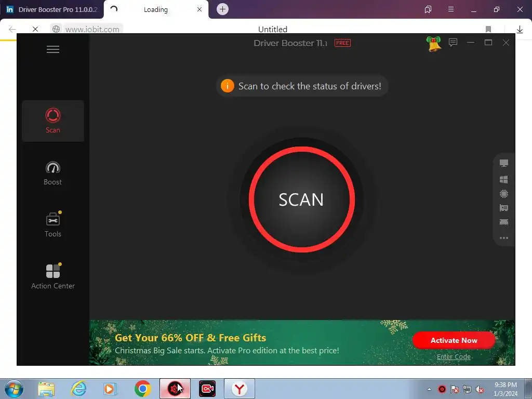
Task: Click the orange info icon
Action: coord(228,86)
